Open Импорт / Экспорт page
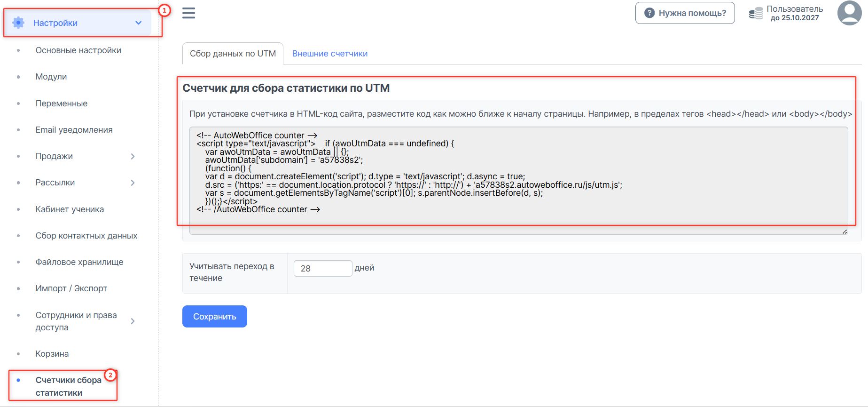868x407 pixels. tap(71, 288)
